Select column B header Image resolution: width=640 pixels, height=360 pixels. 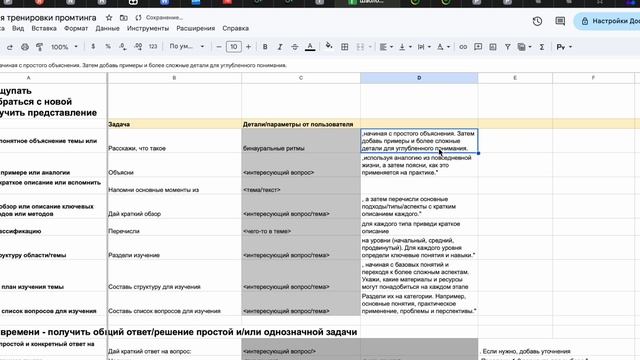click(174, 78)
